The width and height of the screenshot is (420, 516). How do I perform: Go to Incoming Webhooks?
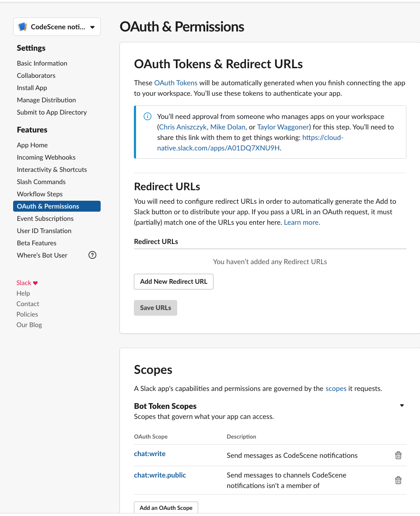pyautogui.click(x=46, y=157)
